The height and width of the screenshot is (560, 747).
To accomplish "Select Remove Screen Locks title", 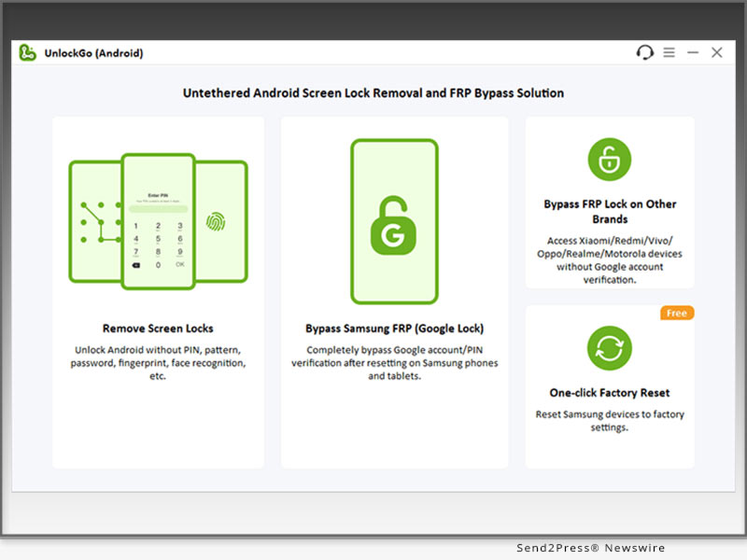I will (158, 329).
